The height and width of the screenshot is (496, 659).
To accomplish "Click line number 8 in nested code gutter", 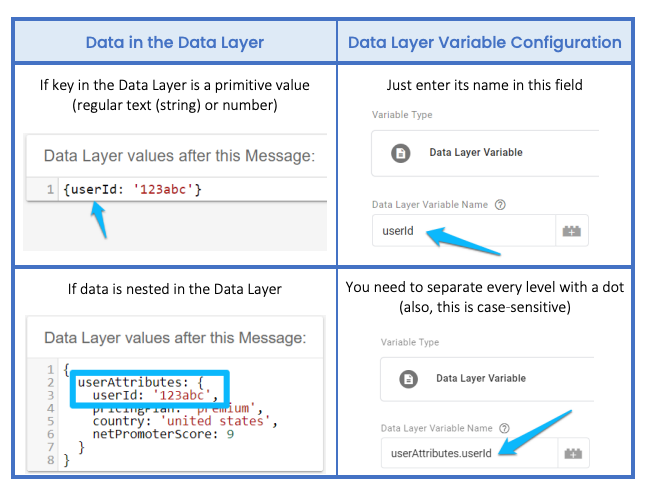I will click(x=50, y=460).
